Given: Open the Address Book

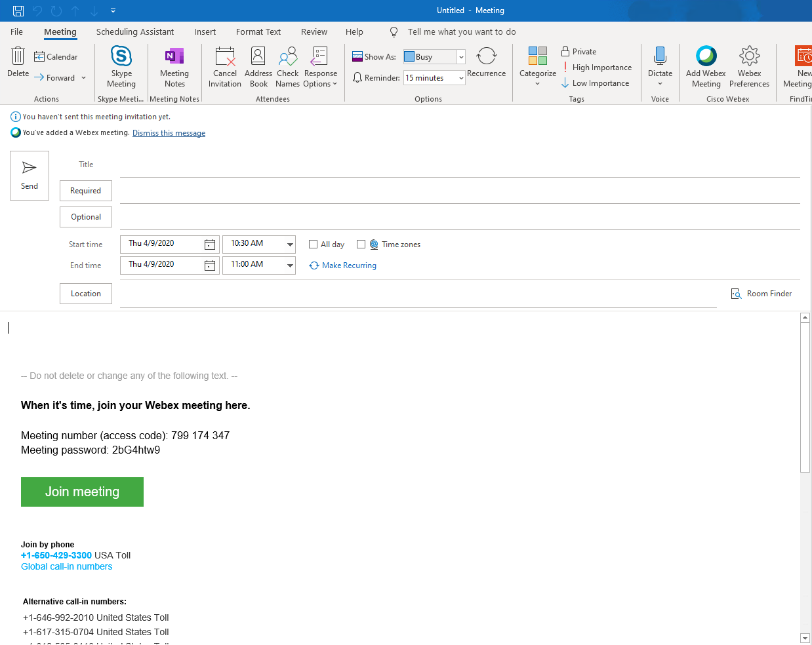Looking at the screenshot, I should coord(258,67).
